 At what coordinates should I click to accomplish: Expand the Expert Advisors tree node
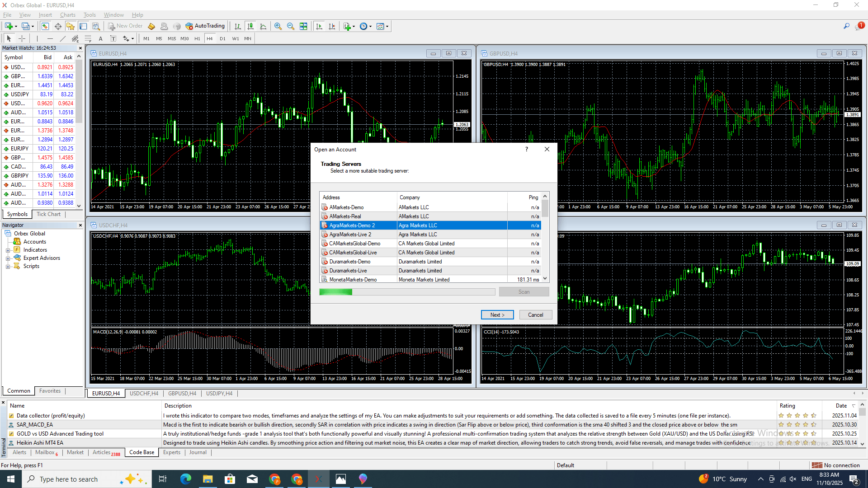[x=8, y=258]
